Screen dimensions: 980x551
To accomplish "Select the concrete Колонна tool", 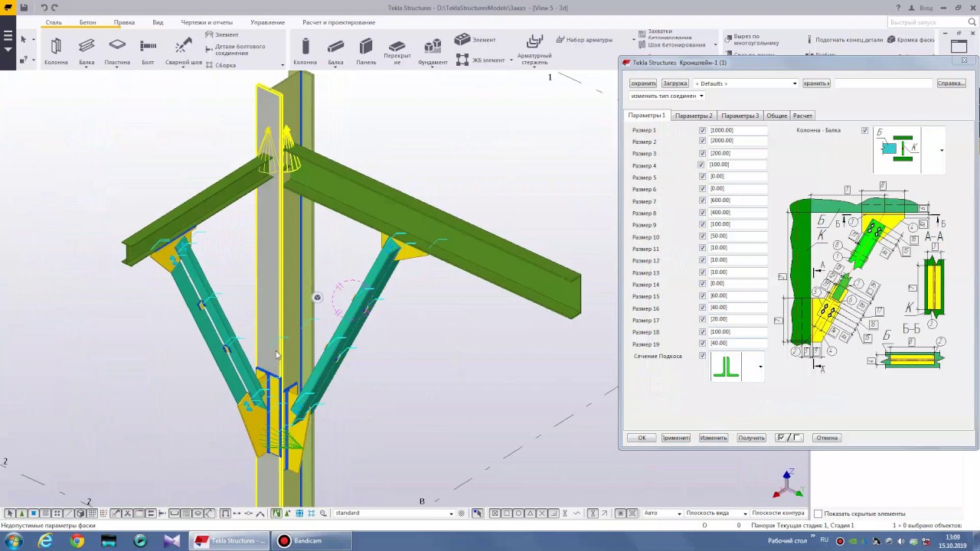I will click(305, 51).
